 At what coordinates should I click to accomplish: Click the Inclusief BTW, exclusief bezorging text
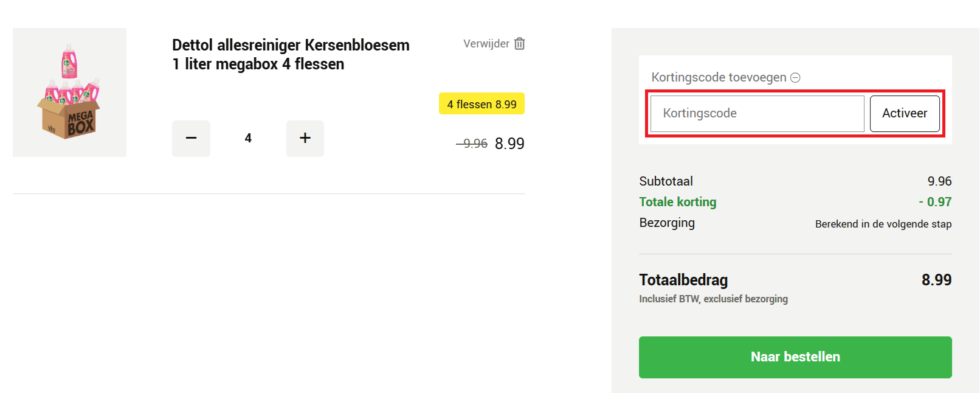click(x=713, y=299)
